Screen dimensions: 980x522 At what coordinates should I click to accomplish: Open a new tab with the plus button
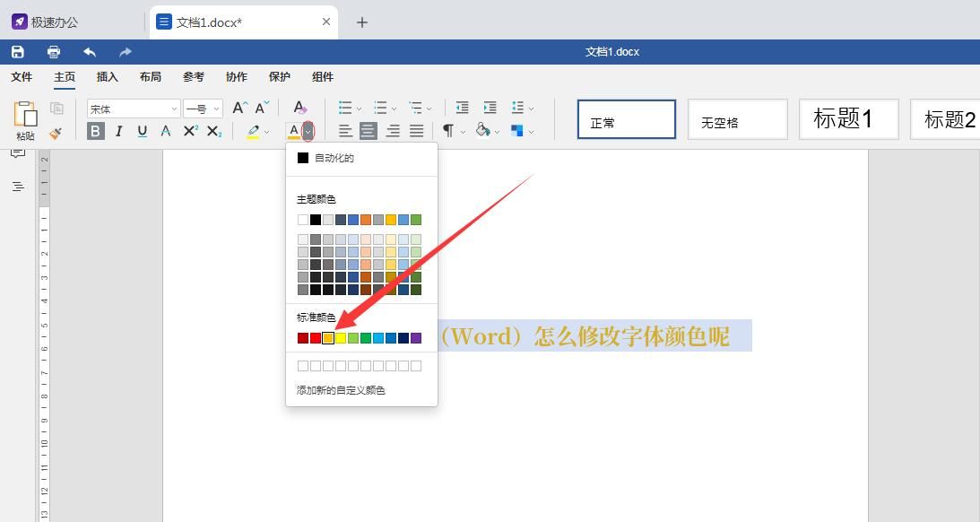click(x=362, y=22)
